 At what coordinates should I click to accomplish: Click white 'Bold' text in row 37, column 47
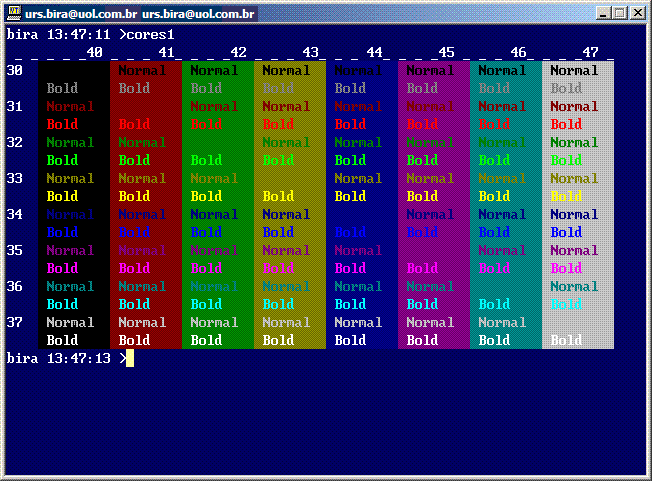click(566, 340)
